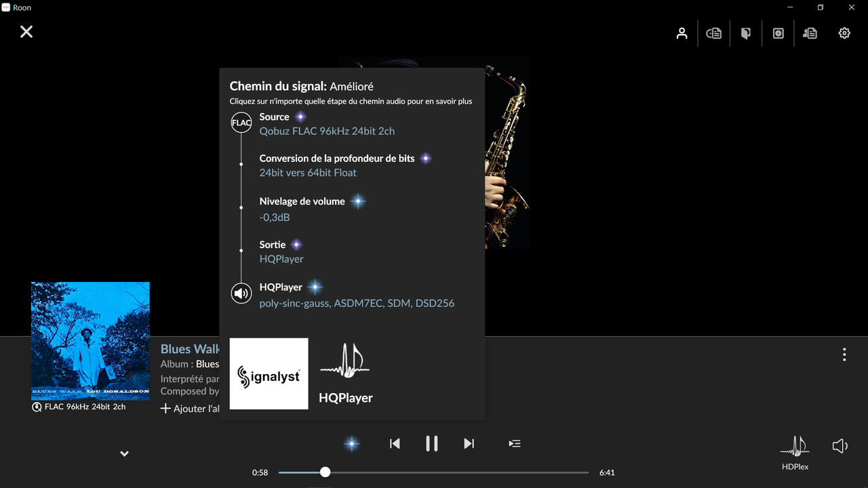Open Conversion de la profondeur de bits step

coord(337,158)
